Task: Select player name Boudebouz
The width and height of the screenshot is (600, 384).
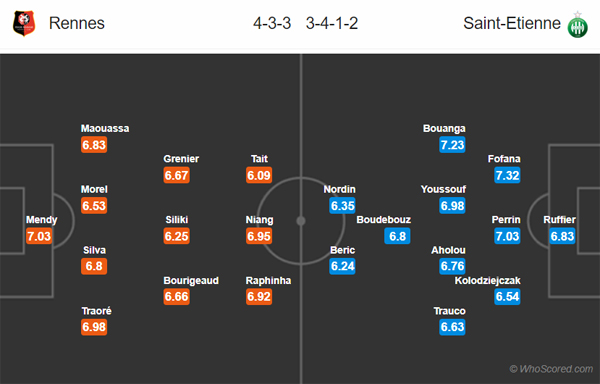Action: [384, 220]
